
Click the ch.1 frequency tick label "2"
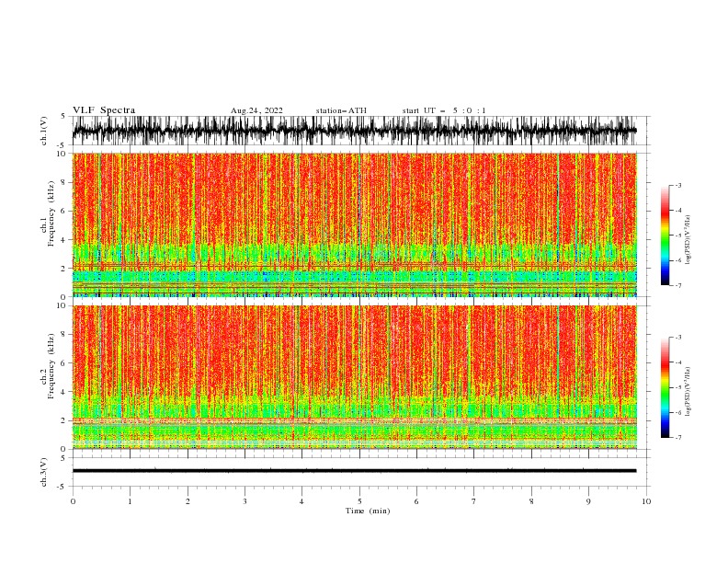[x=65, y=269]
